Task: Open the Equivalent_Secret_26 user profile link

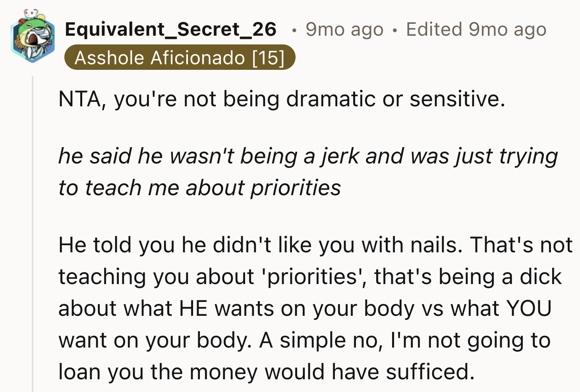Action: [x=170, y=29]
